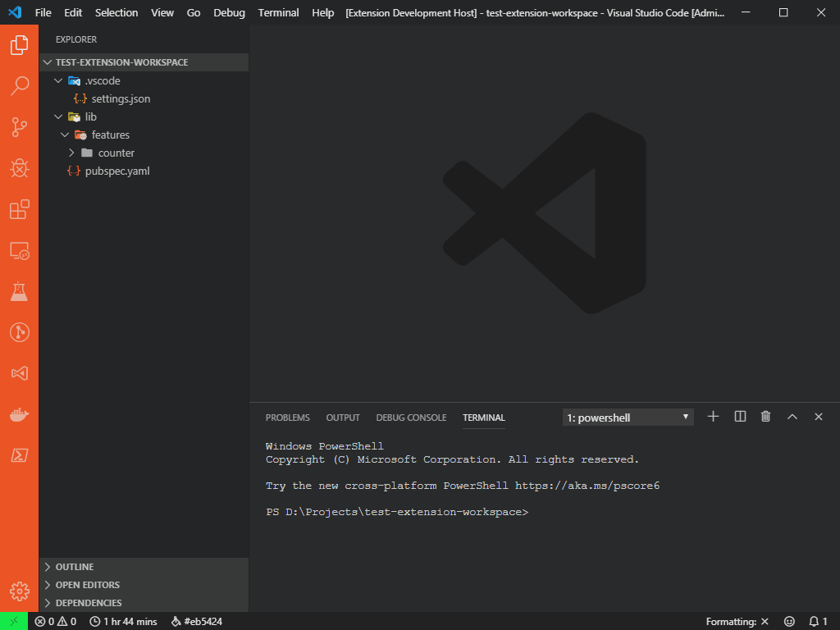Open the Debug view bug icon
840x630 pixels.
pyautogui.click(x=20, y=168)
